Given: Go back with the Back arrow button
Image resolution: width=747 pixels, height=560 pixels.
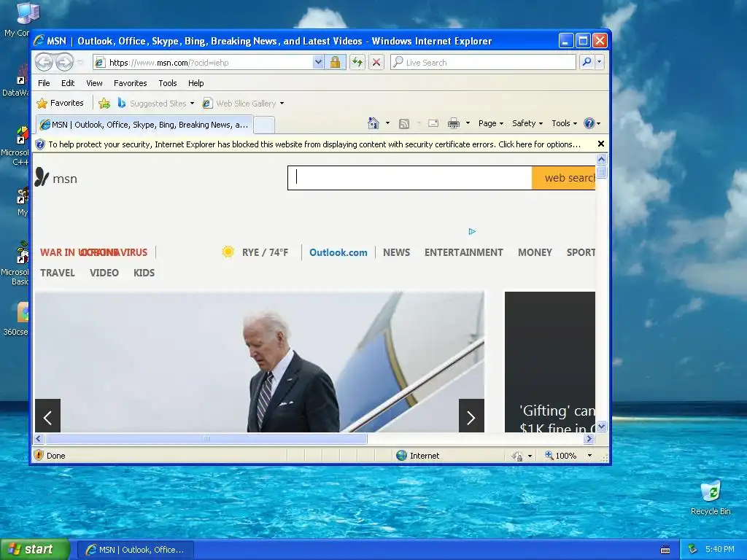Looking at the screenshot, I should click(x=44, y=62).
